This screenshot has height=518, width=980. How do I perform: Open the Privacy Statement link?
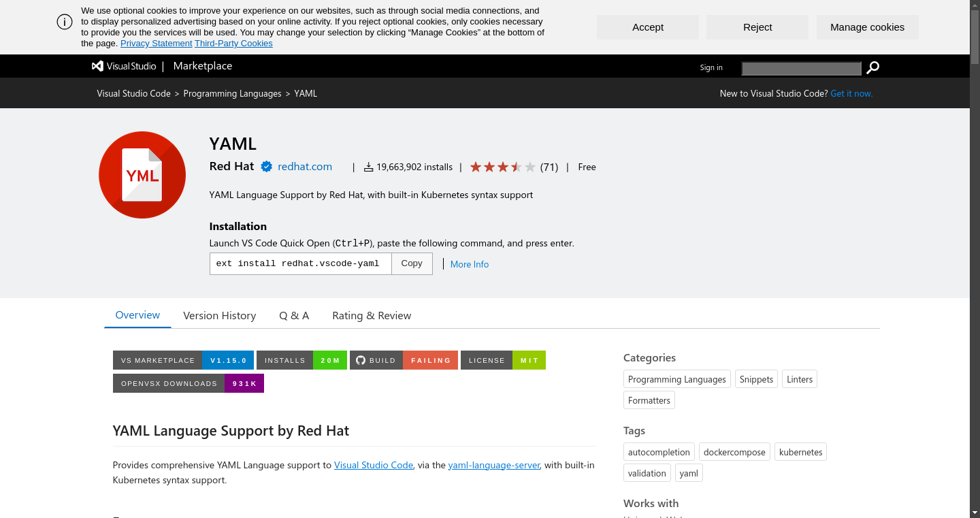tap(157, 44)
